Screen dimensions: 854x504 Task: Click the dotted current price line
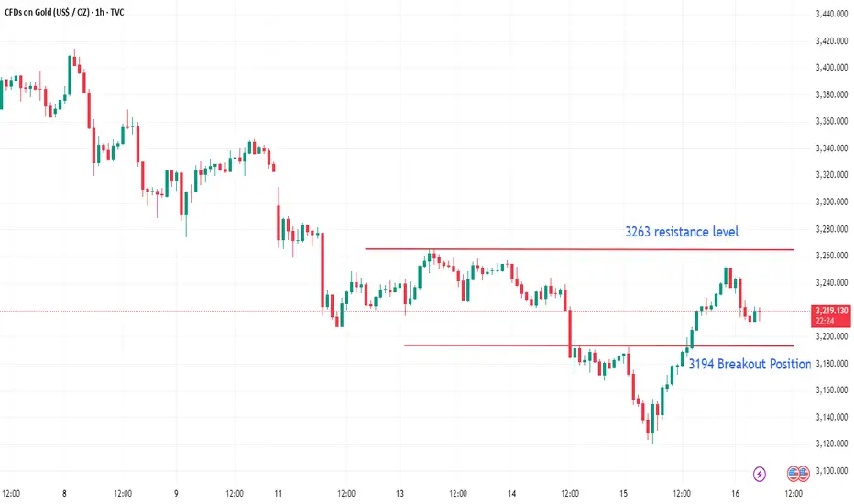pos(406,312)
